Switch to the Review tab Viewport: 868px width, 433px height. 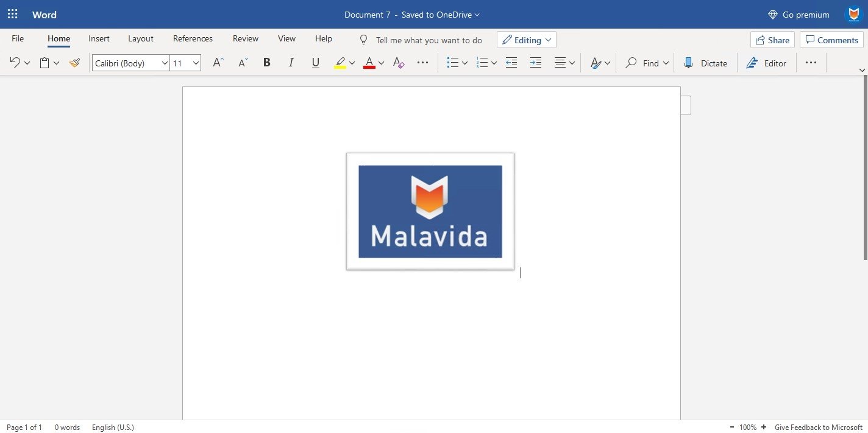point(246,38)
